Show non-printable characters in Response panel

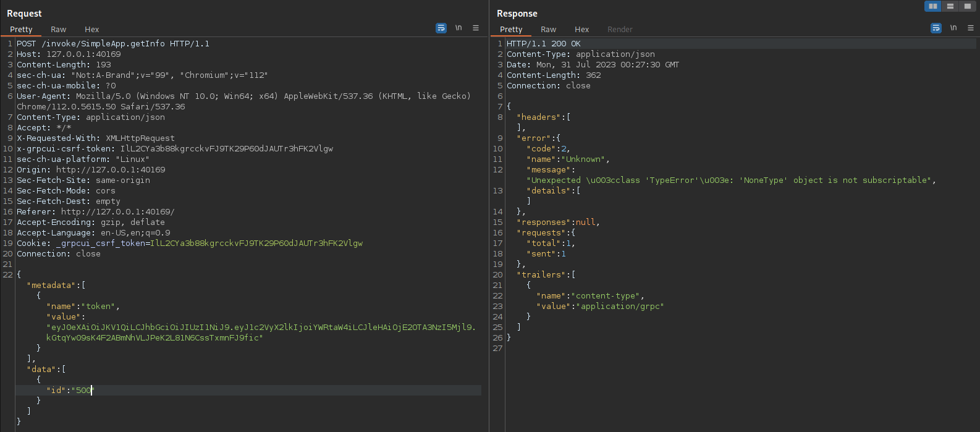click(x=953, y=28)
